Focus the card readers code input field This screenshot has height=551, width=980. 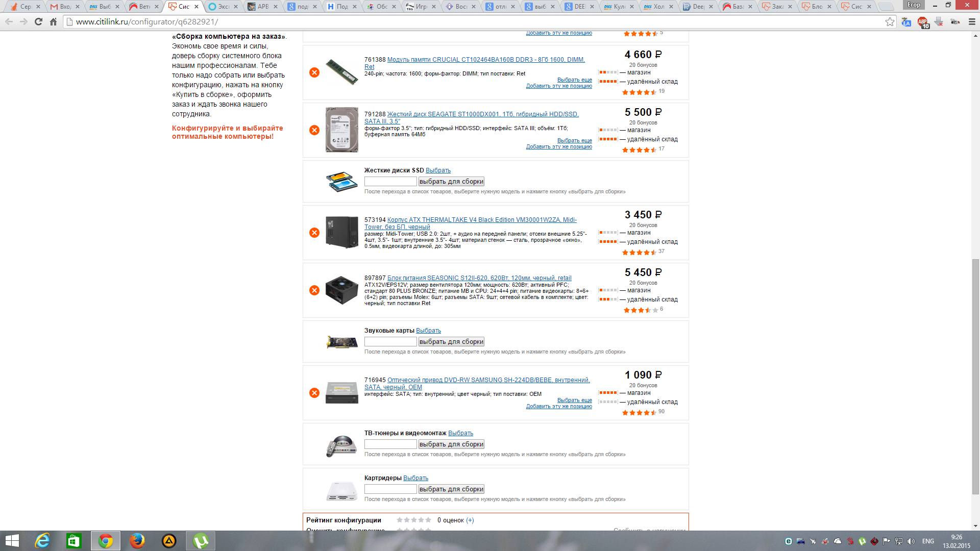tap(390, 489)
